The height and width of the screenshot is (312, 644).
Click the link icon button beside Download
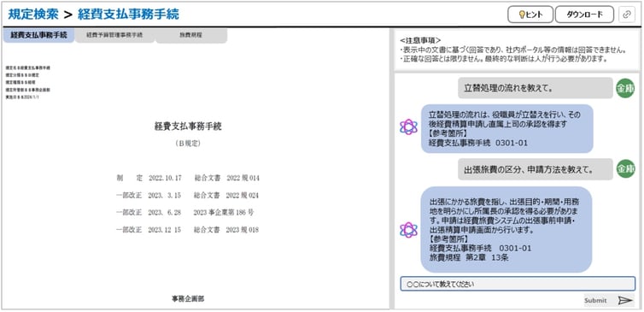tap(626, 15)
